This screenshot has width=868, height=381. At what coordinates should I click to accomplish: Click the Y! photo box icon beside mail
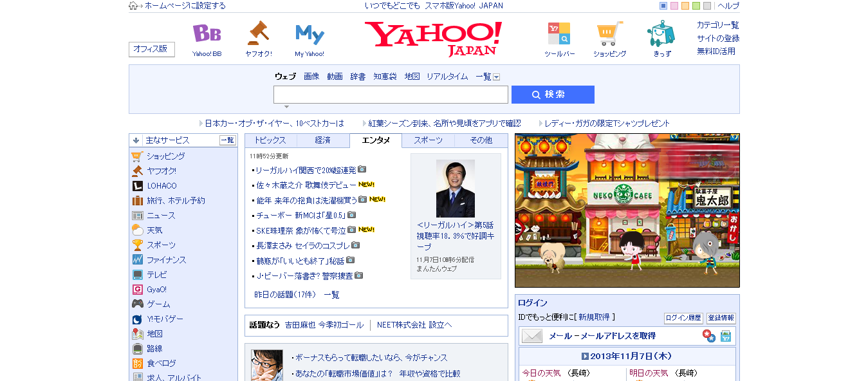pos(726,336)
